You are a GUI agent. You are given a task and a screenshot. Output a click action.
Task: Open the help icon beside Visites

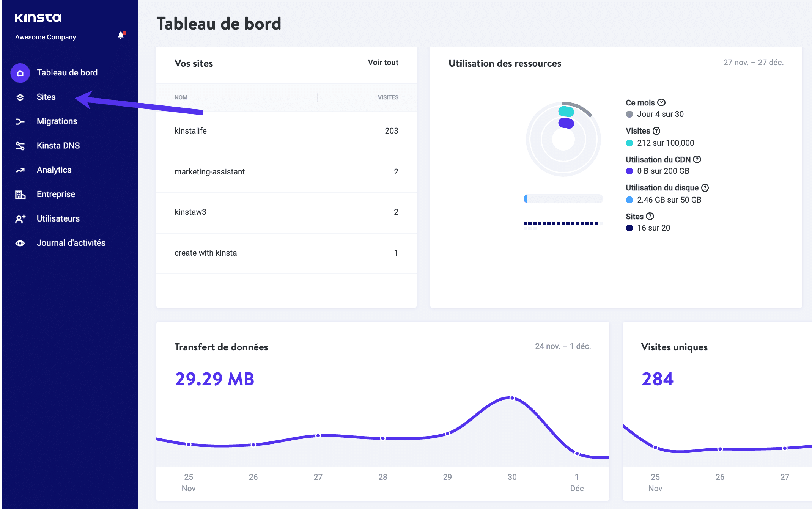pos(657,130)
